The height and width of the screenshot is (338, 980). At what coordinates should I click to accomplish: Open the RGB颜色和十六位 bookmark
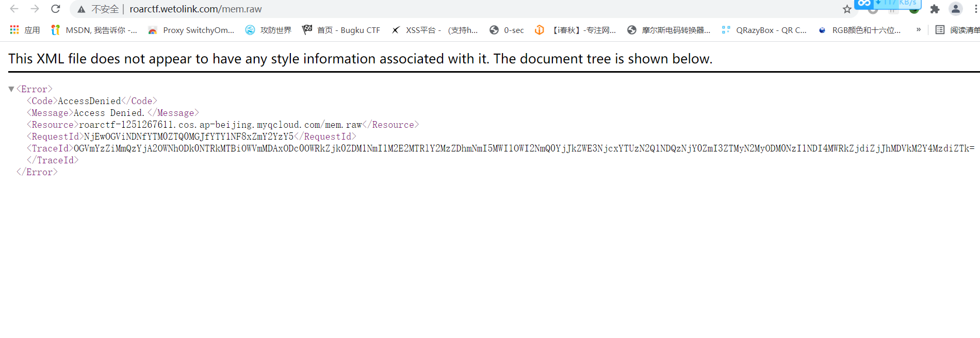tap(859, 30)
